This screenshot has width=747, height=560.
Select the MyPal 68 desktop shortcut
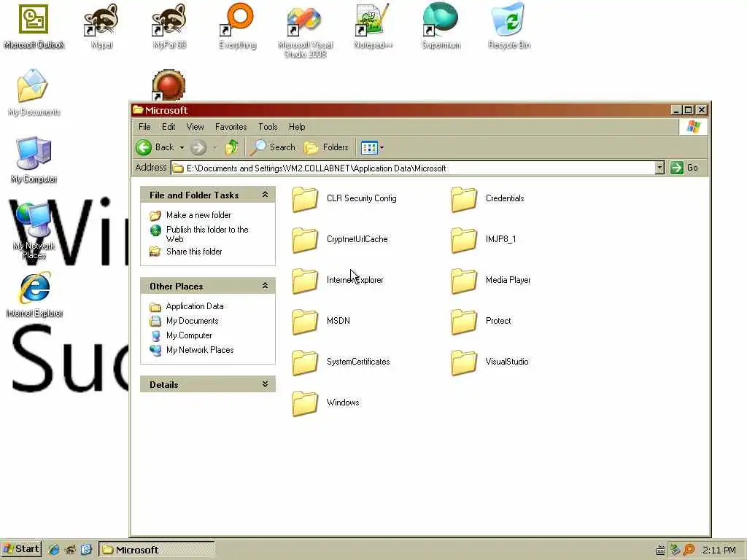pyautogui.click(x=169, y=27)
